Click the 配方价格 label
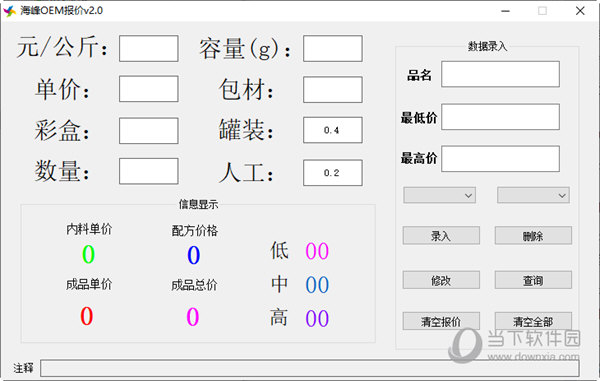Viewport: 600px width, 381px height. coord(194,231)
